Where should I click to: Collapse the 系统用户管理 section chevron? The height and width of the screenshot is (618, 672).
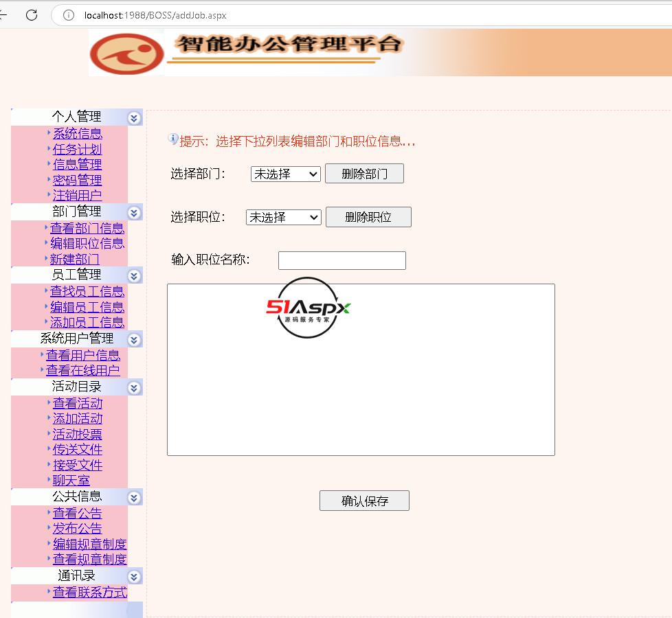(x=134, y=340)
